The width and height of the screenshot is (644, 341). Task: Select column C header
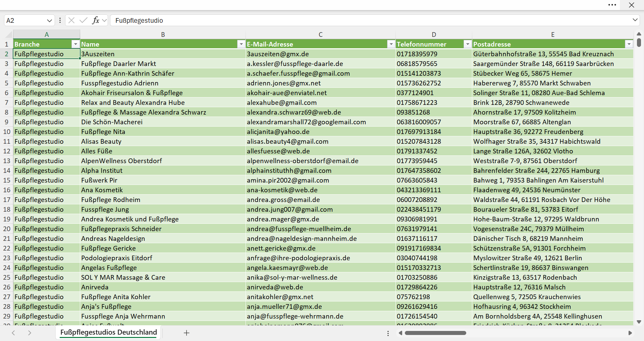click(x=321, y=35)
